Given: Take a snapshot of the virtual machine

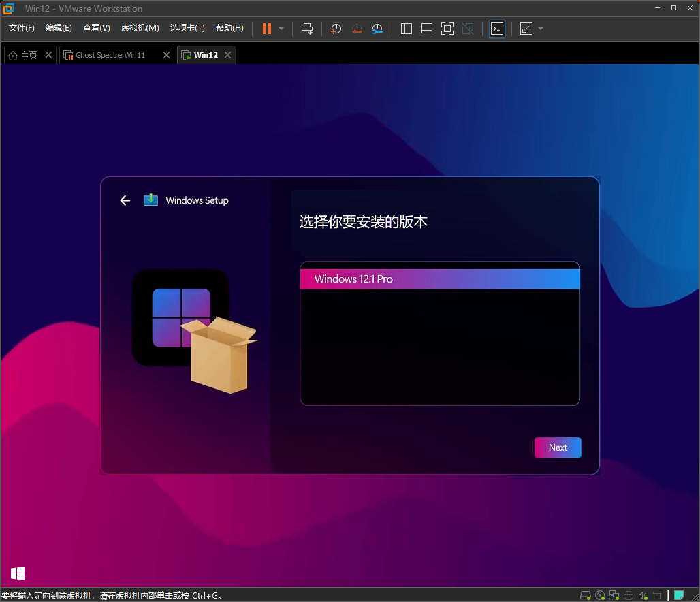Looking at the screenshot, I should 335,29.
